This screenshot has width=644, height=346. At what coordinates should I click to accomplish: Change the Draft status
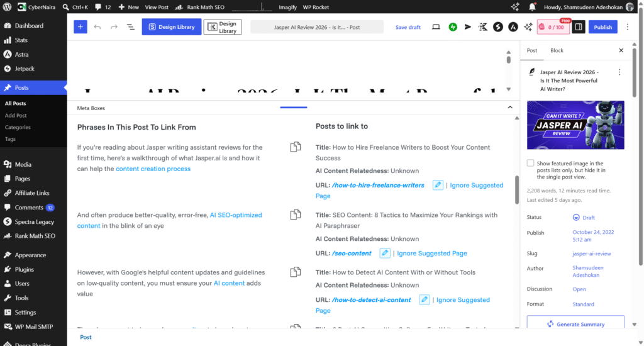584,218
